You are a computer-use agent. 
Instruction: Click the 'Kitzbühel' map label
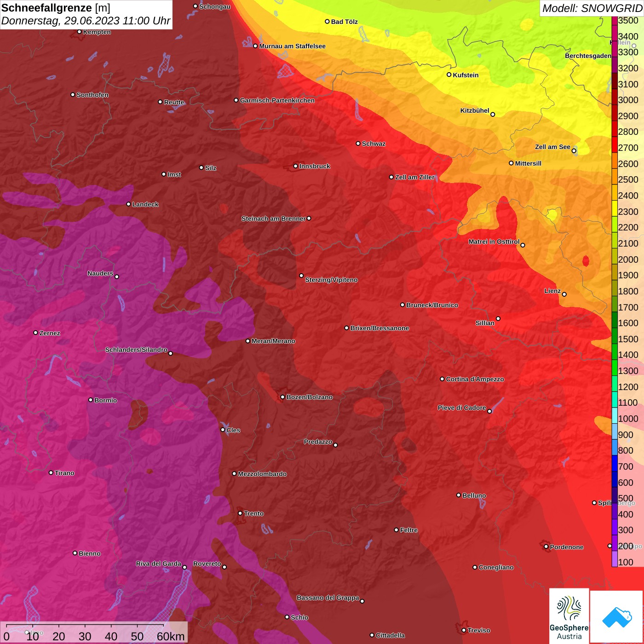475,110
